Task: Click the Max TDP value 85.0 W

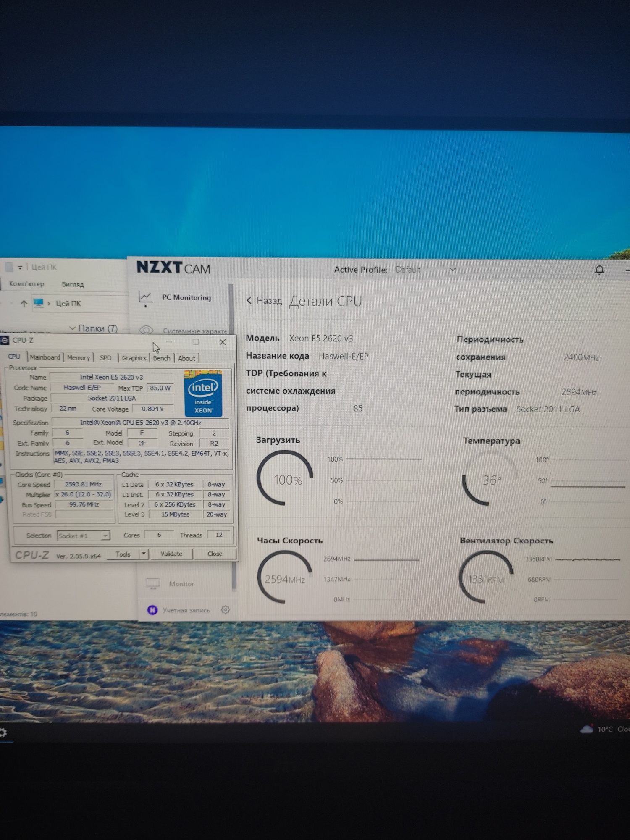Action: [160, 388]
